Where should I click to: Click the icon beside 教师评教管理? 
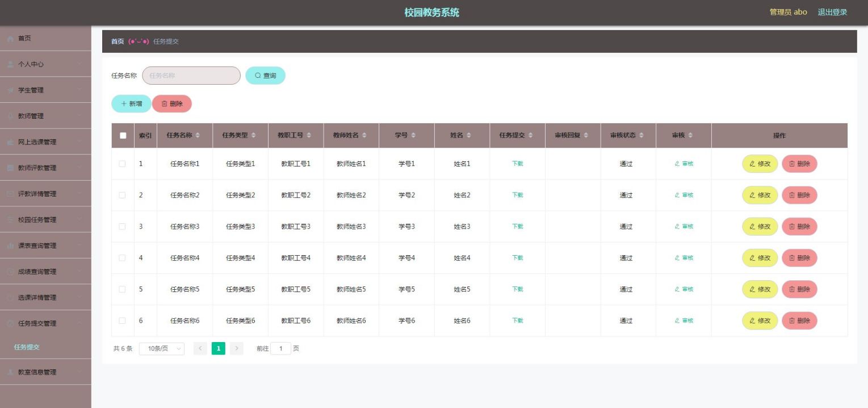(10, 168)
